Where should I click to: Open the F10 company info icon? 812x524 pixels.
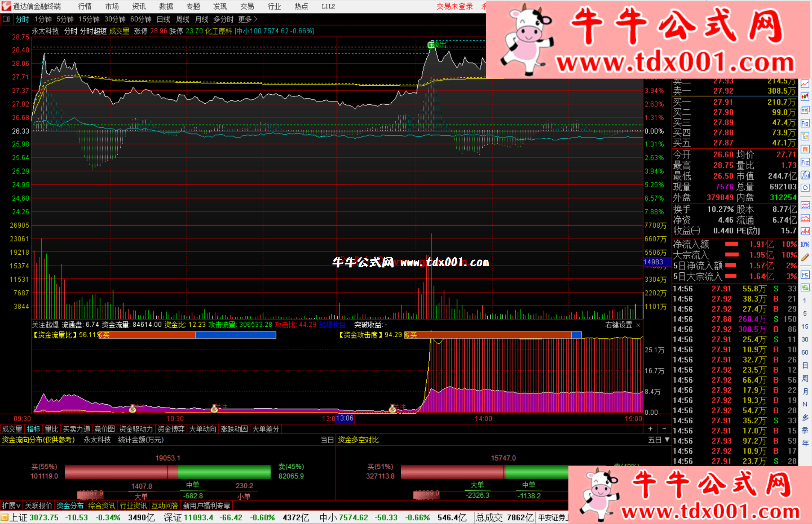tap(805, 123)
